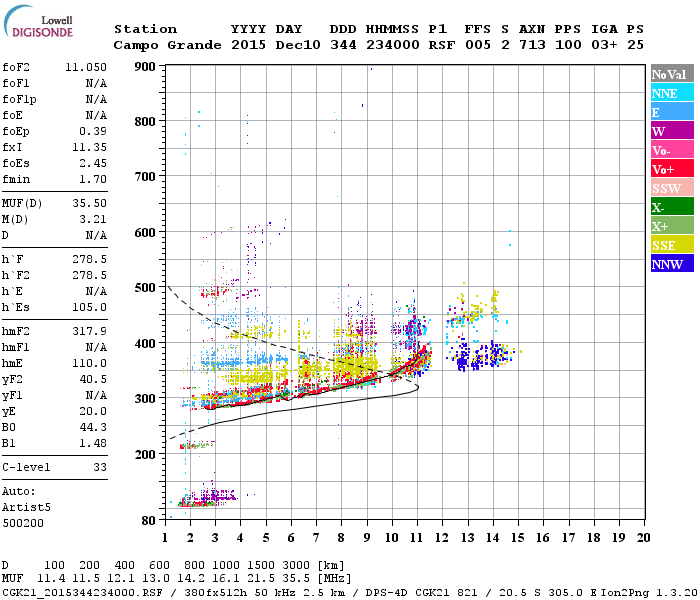
Task: Select the SSE yellow legend swatch
Action: coord(672,245)
